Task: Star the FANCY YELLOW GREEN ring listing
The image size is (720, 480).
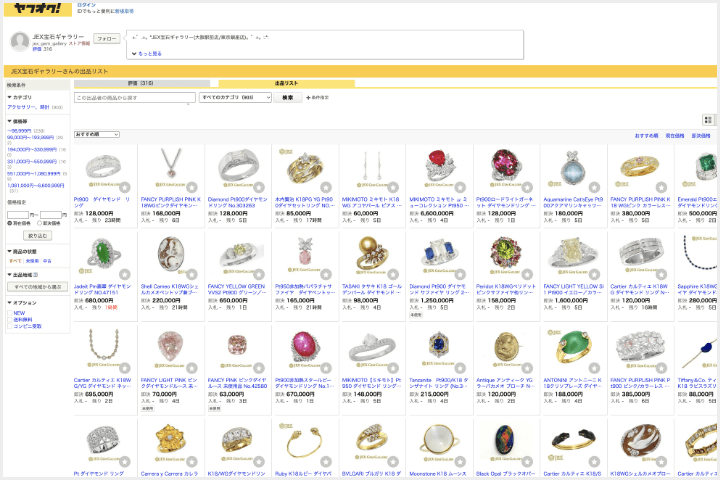Action: click(258, 273)
